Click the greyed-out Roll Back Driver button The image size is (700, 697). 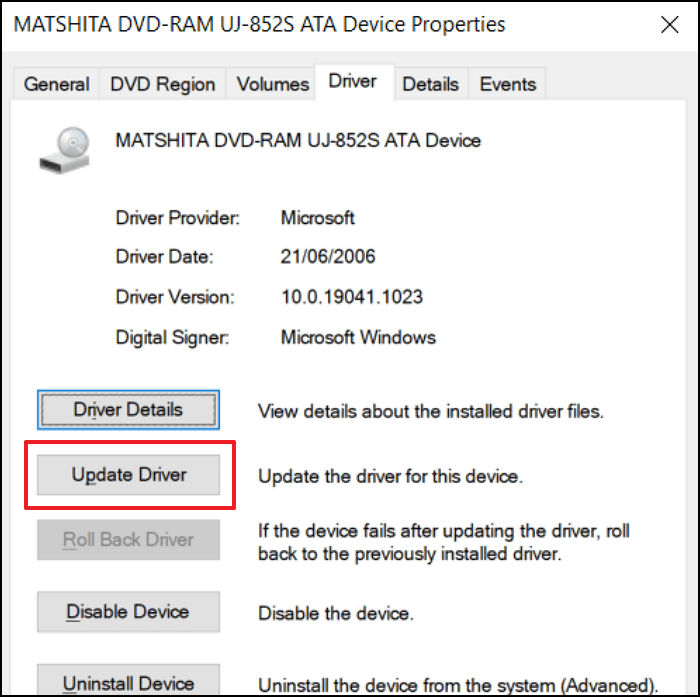[x=128, y=539]
